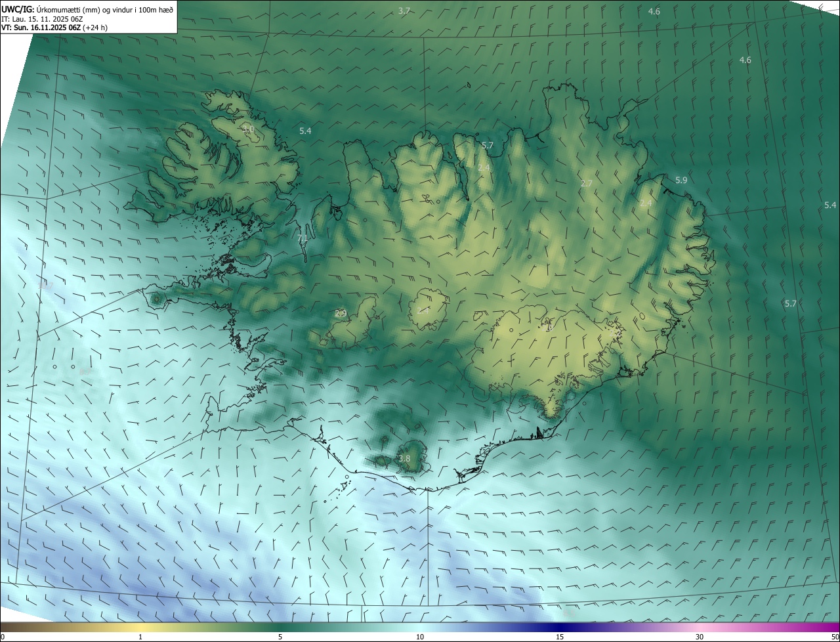
Task: Click the 5.9 value off the northeast coast
Action: click(681, 180)
